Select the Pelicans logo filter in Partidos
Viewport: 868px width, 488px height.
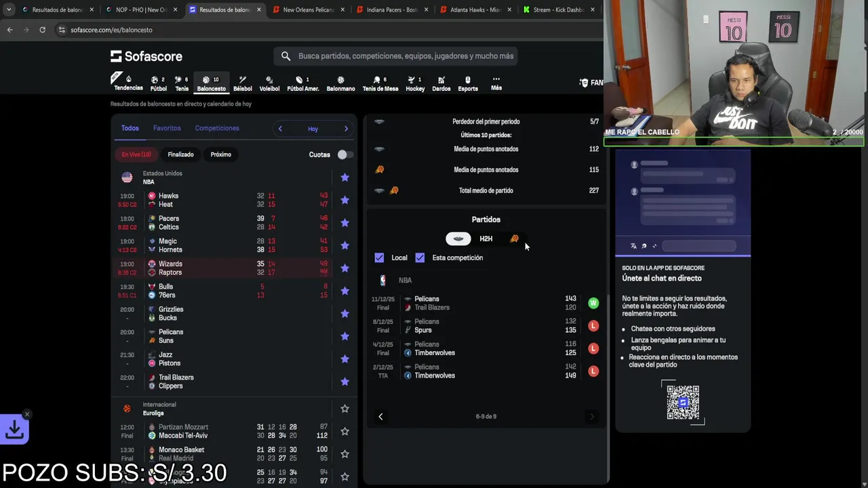(458, 239)
